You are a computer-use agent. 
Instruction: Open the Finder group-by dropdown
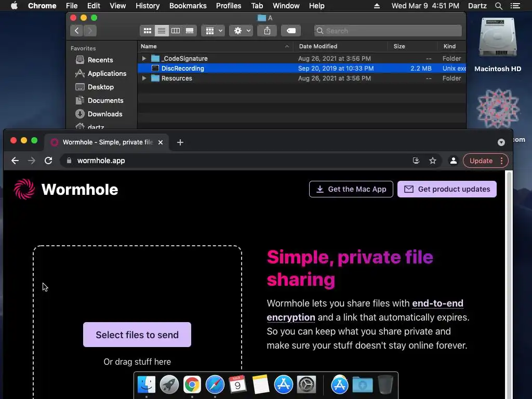214,31
